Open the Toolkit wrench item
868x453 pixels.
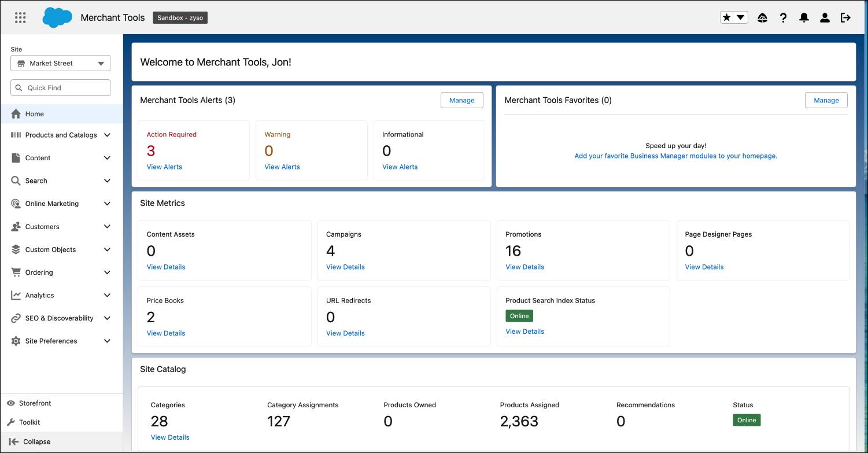[24, 422]
